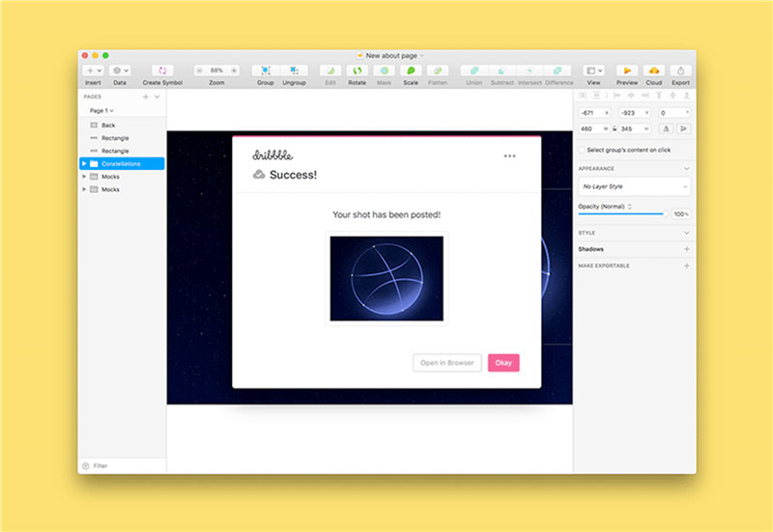
Task: Click the Y position field
Action: coord(635,113)
